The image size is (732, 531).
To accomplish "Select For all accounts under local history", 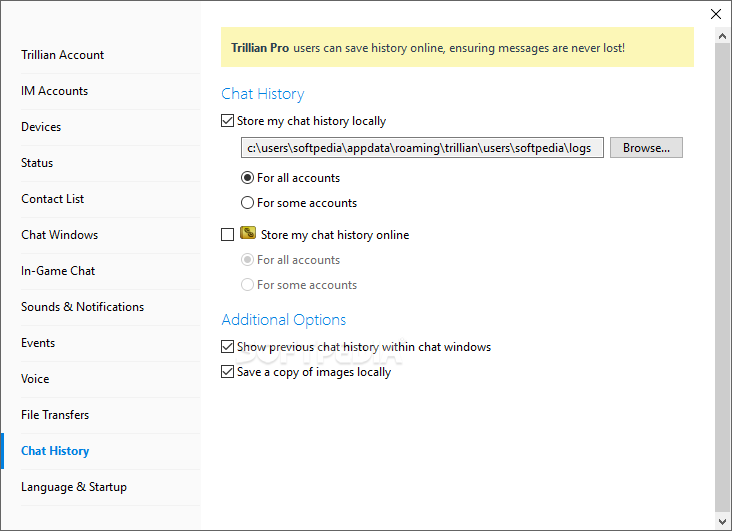I will point(247,177).
